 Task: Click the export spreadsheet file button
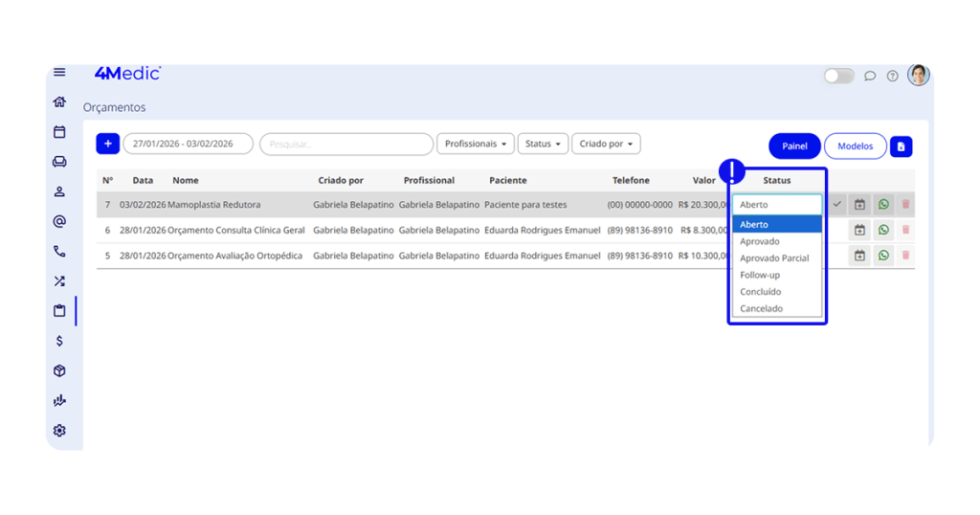[x=901, y=146]
